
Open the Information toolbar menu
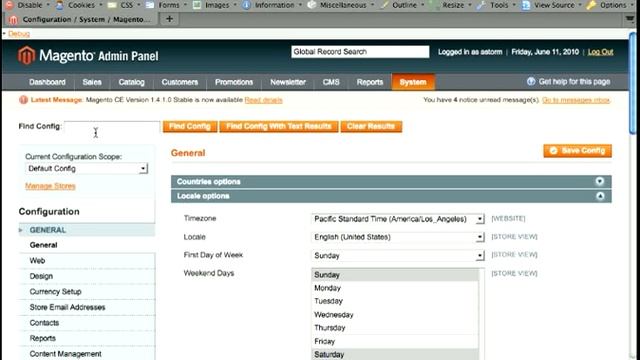(x=273, y=5)
